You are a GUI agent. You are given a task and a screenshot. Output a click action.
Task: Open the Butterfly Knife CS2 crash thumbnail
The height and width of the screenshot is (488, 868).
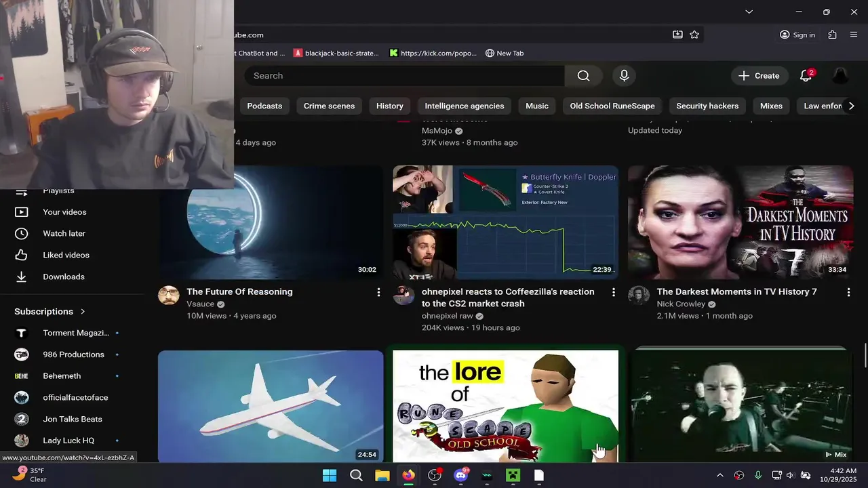point(505,222)
